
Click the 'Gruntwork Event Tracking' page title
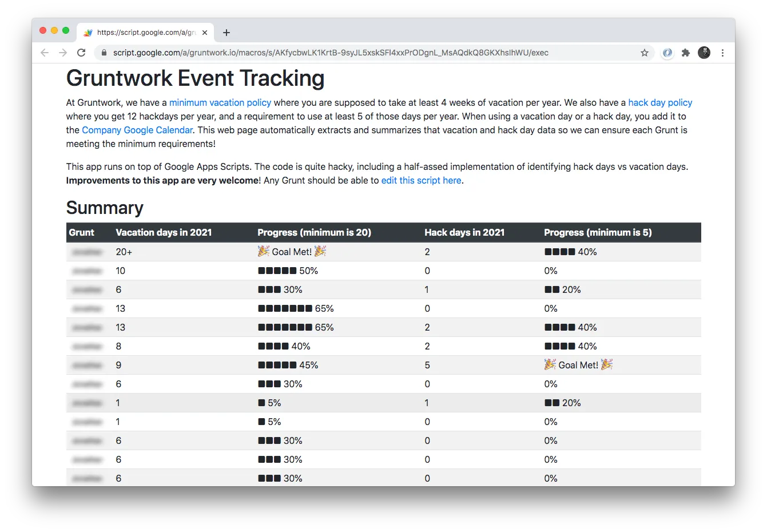click(x=195, y=78)
